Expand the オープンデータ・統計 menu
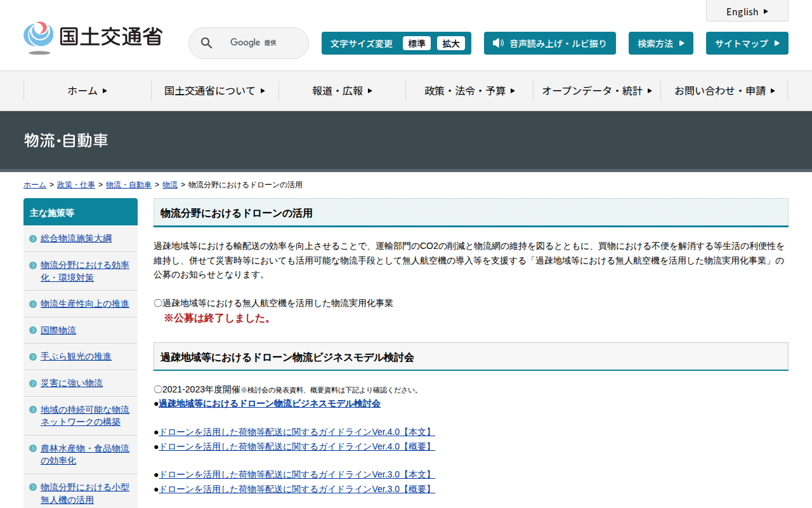The image size is (812, 508). 596,91
